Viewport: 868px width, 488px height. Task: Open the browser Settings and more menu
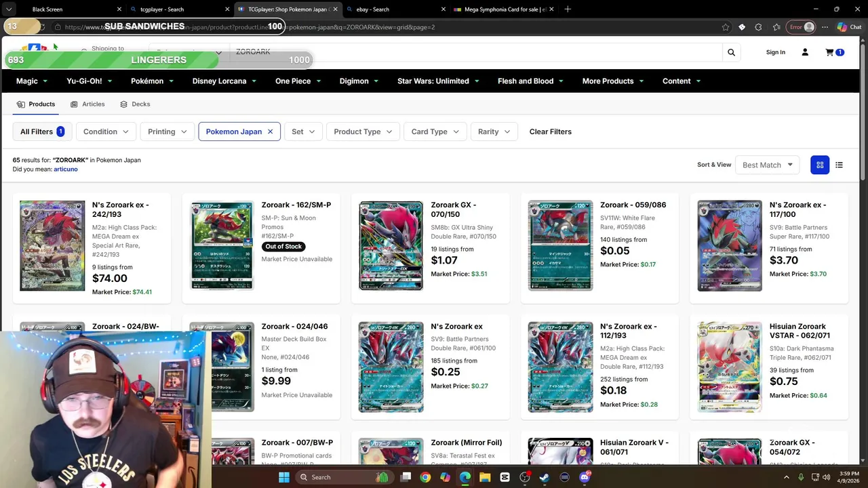825,27
